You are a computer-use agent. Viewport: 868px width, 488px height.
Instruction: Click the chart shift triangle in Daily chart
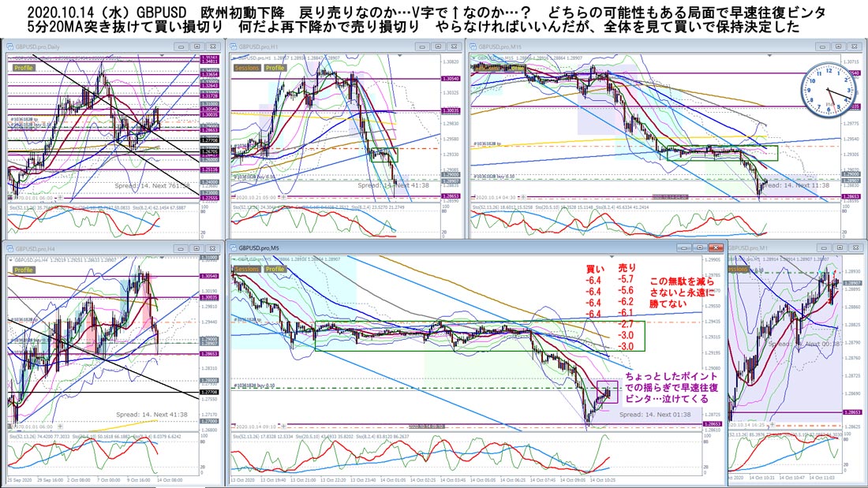(x=162, y=55)
